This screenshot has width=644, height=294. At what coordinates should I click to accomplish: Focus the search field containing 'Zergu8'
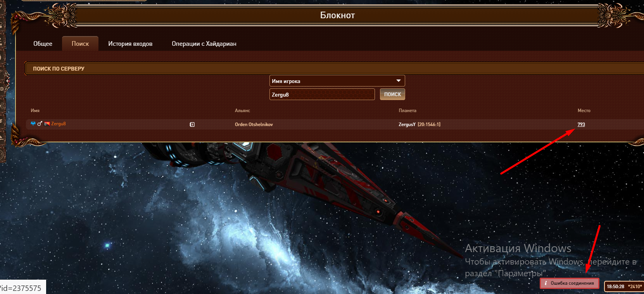[x=322, y=94]
